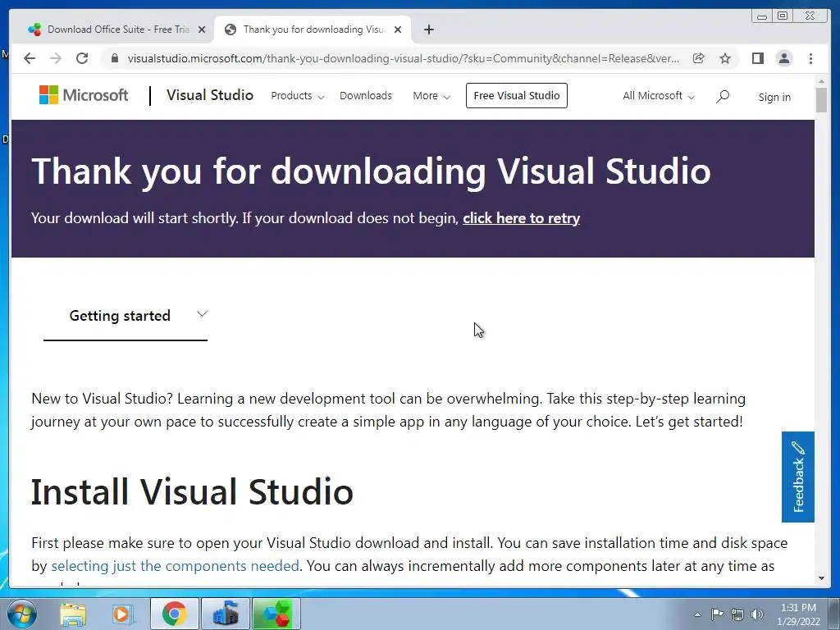840x630 pixels.
Task: Click the network tray icon
Action: point(737,614)
